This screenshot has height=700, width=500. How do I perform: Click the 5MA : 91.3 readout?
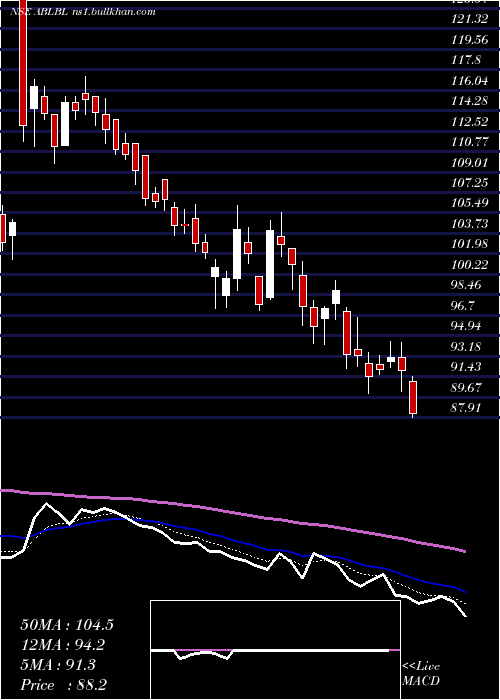(x=58, y=665)
